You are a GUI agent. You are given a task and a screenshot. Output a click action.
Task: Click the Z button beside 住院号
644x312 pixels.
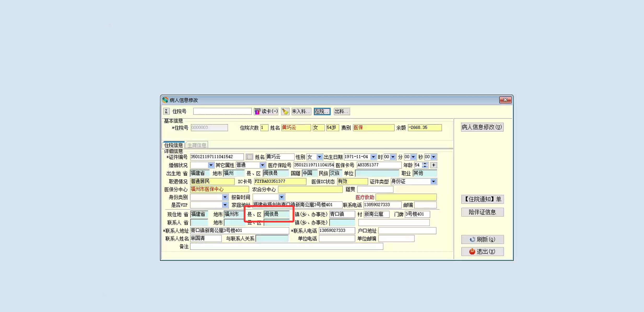[x=166, y=111]
